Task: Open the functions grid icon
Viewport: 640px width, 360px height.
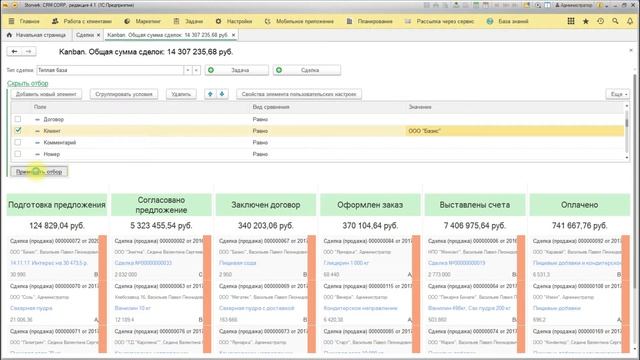Action: pos(571,21)
